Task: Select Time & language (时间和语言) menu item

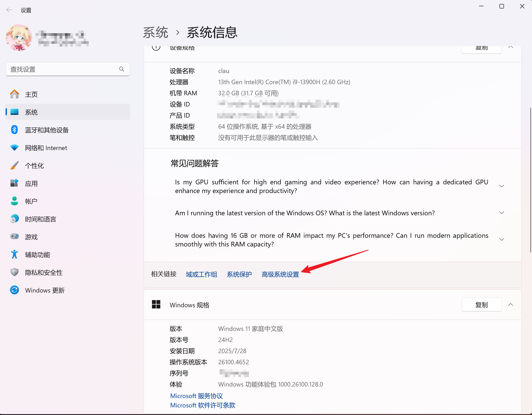Action: pos(40,219)
